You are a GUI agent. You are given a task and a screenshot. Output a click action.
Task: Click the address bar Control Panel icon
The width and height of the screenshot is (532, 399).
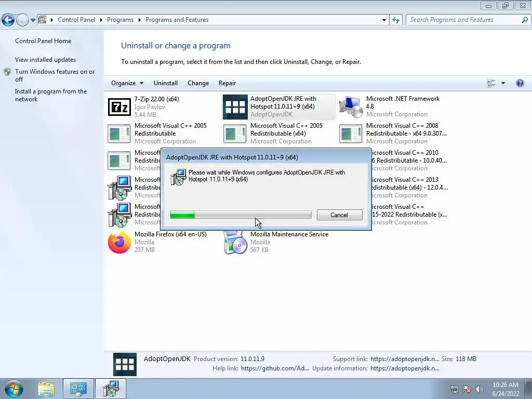coord(43,20)
